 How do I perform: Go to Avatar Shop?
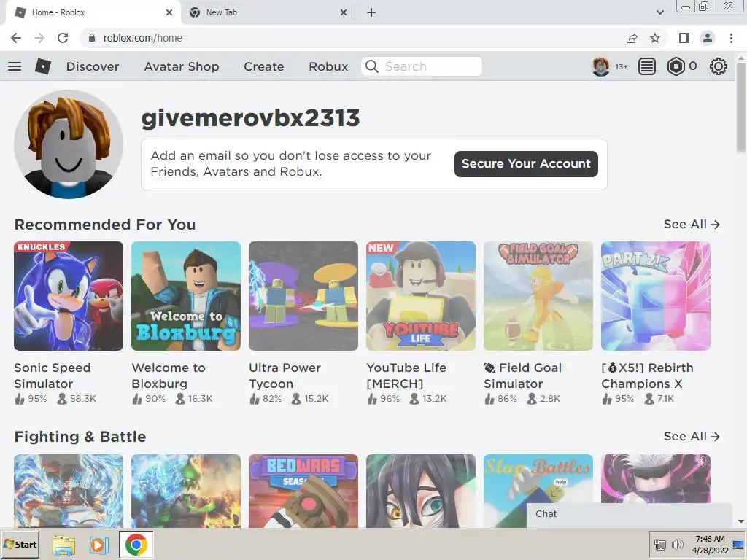[182, 66]
